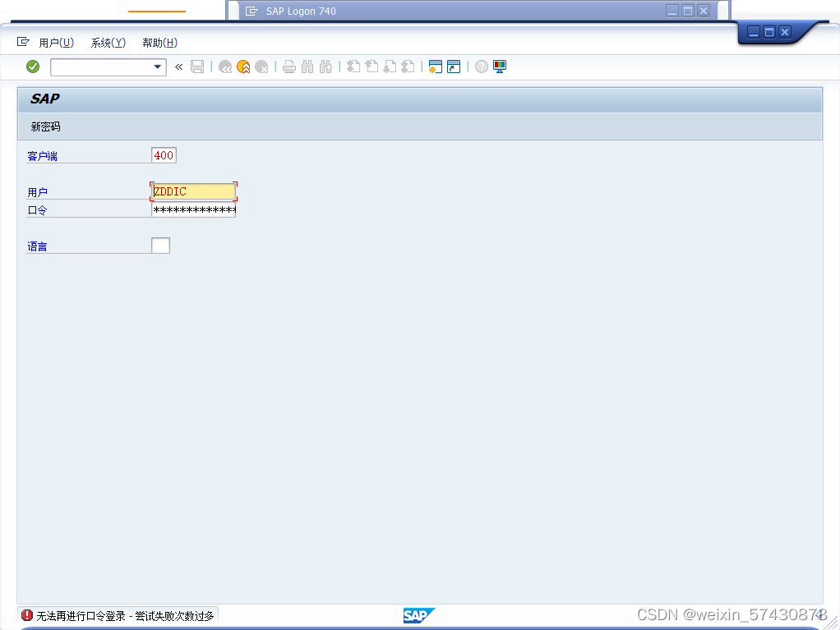The width and height of the screenshot is (840, 630).
Task: Click the 用户 field containing ZDDIC
Action: tap(193, 191)
